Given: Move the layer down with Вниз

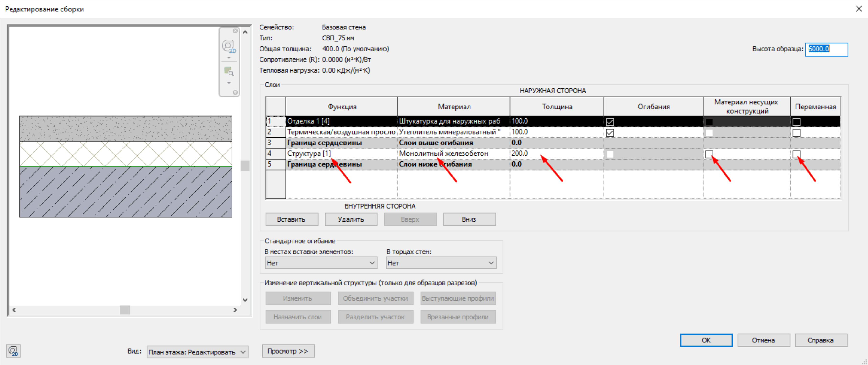Looking at the screenshot, I should click(469, 219).
